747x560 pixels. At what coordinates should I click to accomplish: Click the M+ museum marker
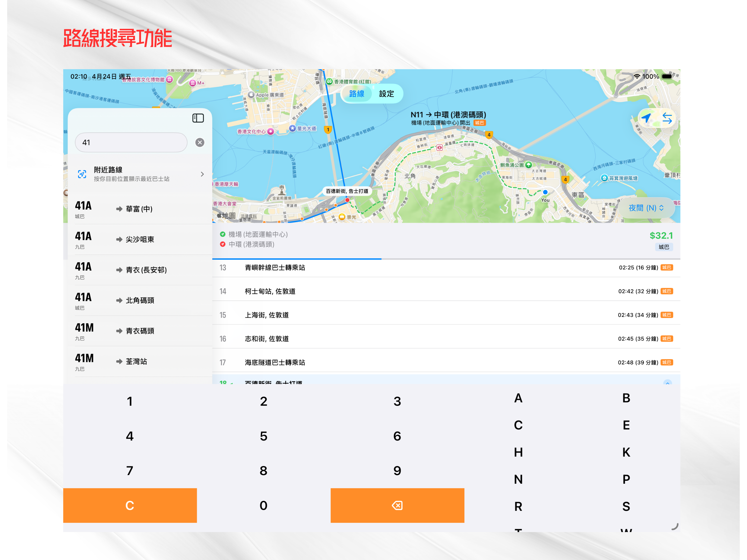(x=192, y=83)
